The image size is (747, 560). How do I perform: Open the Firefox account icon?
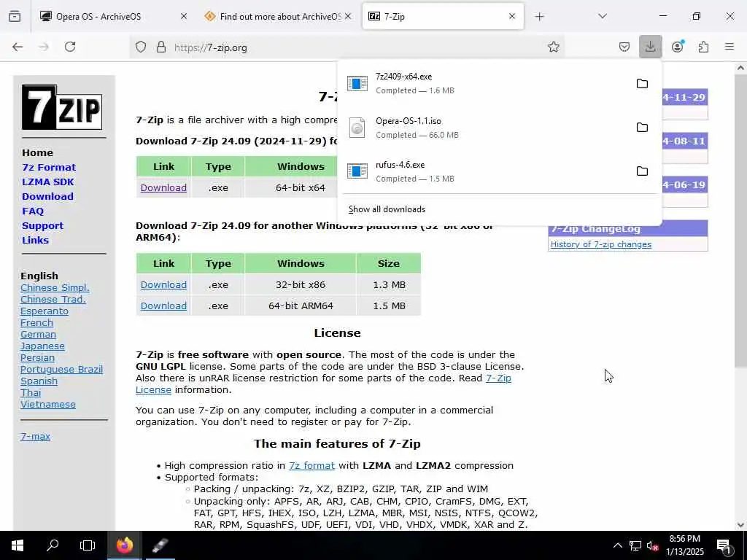(678, 47)
